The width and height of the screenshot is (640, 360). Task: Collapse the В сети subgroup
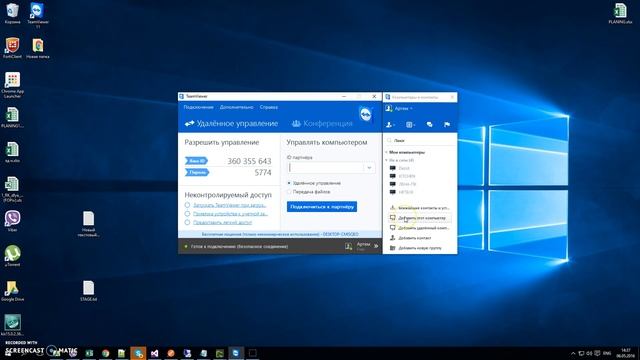tap(400, 160)
